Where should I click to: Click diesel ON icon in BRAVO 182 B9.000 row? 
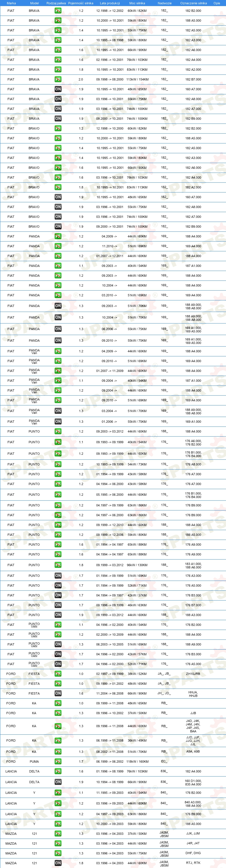coord(58,227)
